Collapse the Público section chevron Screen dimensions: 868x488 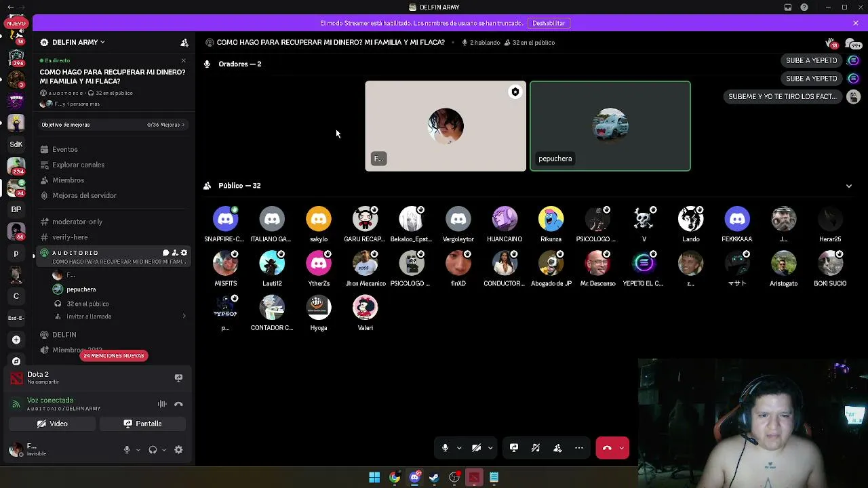[x=849, y=186]
